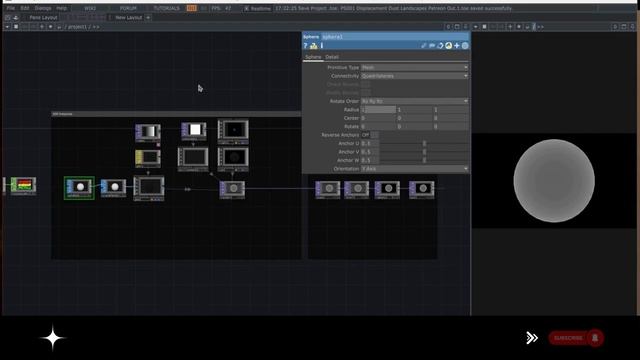
Task: Click the project1 path in network editor
Action: 77,27
